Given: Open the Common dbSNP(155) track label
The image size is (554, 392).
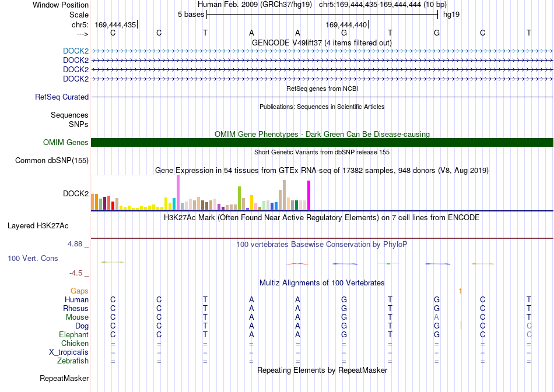Looking at the screenshot, I should click(x=51, y=161).
